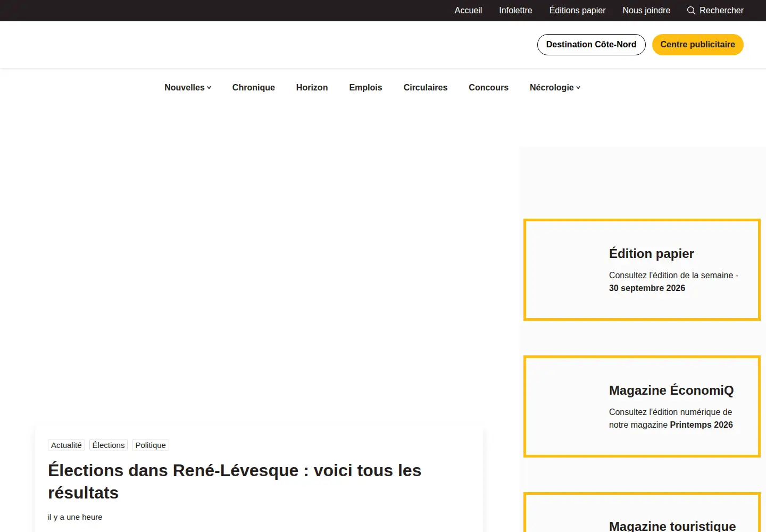Select the Élections tag
The height and width of the screenshot is (532, 766).
click(109, 445)
